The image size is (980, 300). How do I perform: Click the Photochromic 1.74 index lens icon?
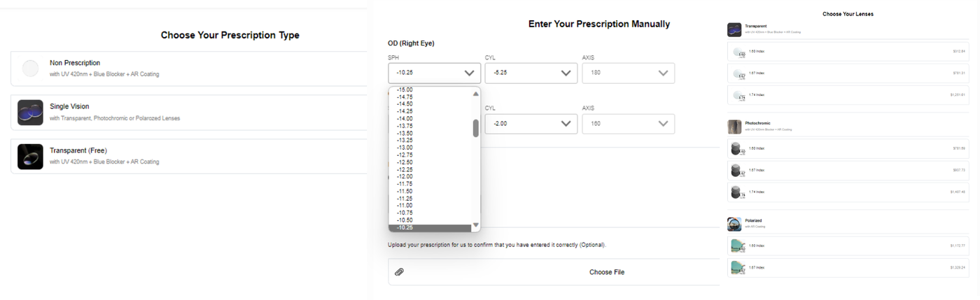[x=736, y=192]
